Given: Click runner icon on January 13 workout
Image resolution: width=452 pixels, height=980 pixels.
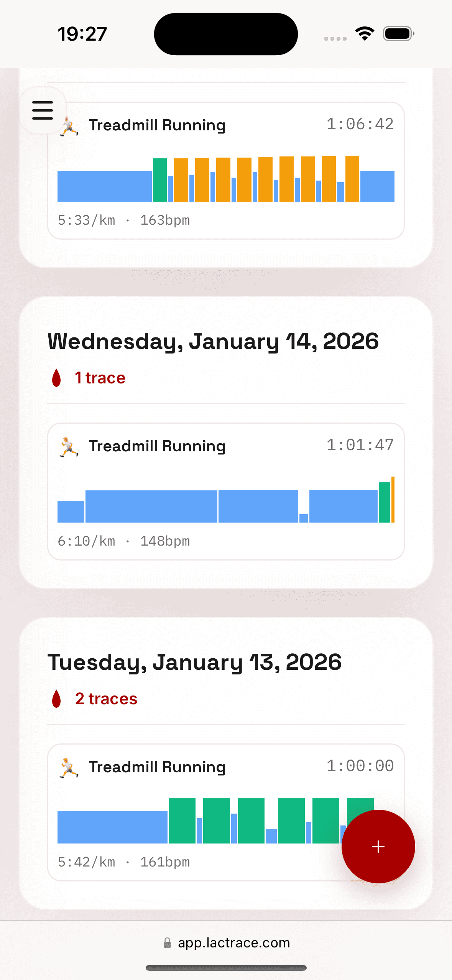Looking at the screenshot, I should (69, 768).
